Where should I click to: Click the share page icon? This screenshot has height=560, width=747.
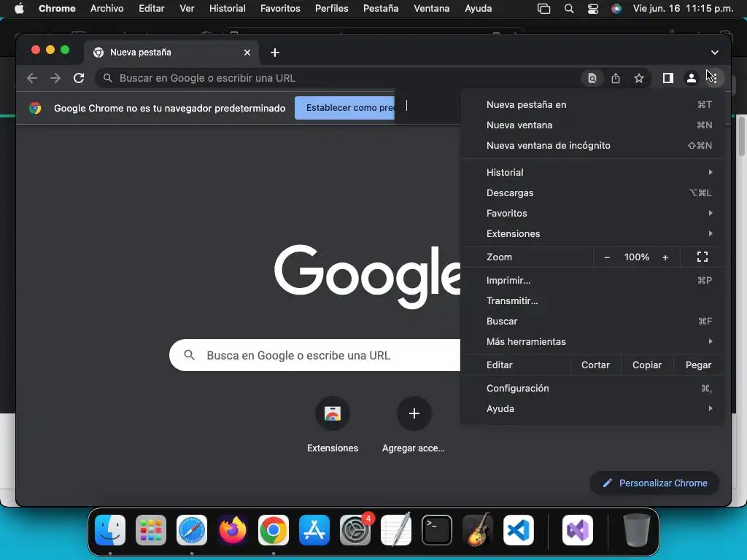click(616, 78)
